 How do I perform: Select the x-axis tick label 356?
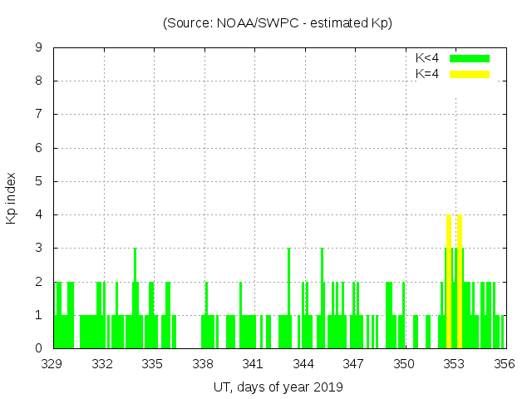(x=504, y=364)
